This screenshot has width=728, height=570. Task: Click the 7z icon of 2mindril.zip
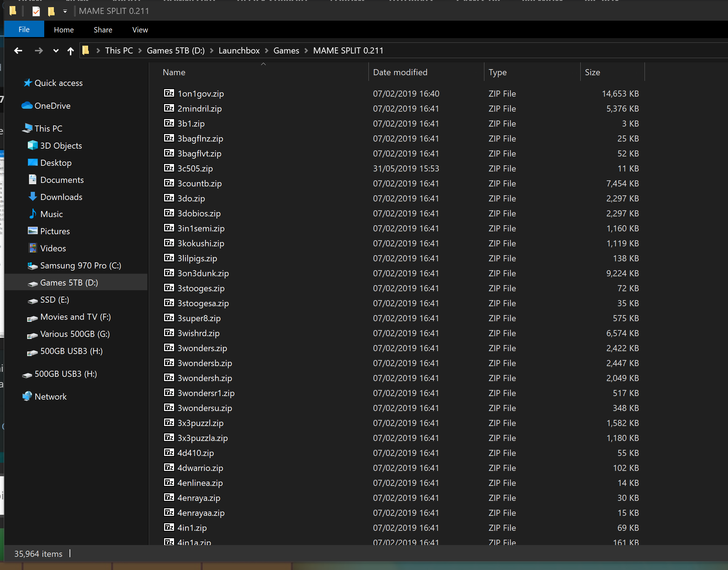169,108
